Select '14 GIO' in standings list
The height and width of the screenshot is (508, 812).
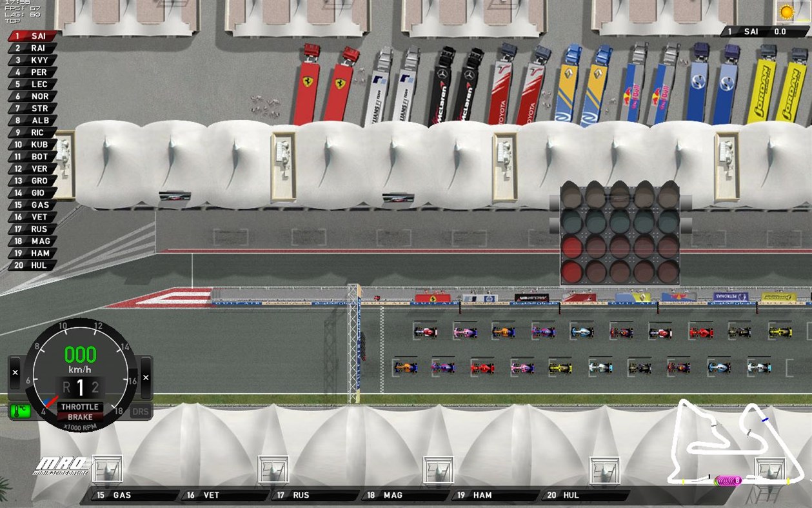coord(32,193)
